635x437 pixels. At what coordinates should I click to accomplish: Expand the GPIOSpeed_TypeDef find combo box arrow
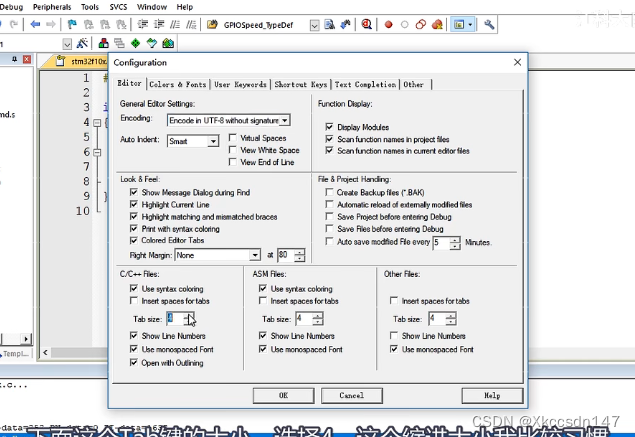314,26
